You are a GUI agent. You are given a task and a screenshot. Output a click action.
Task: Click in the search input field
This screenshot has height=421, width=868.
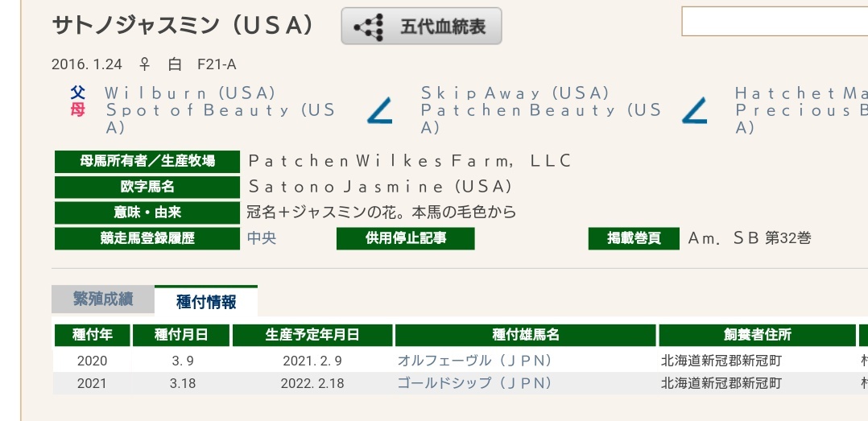(775, 22)
